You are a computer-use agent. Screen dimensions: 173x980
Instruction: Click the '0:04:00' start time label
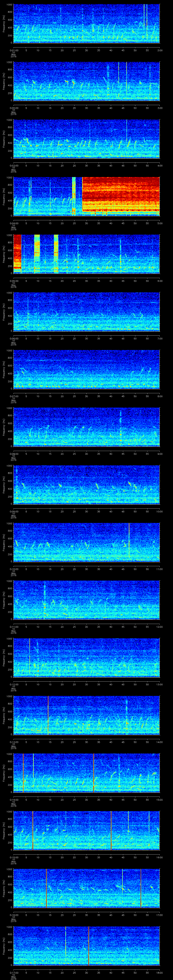click(x=14, y=223)
